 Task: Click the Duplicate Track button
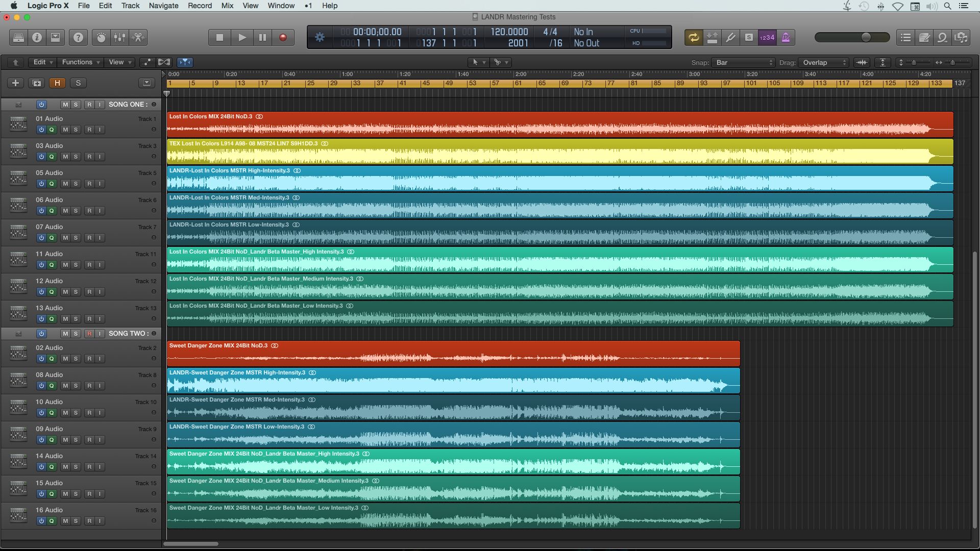click(x=37, y=83)
